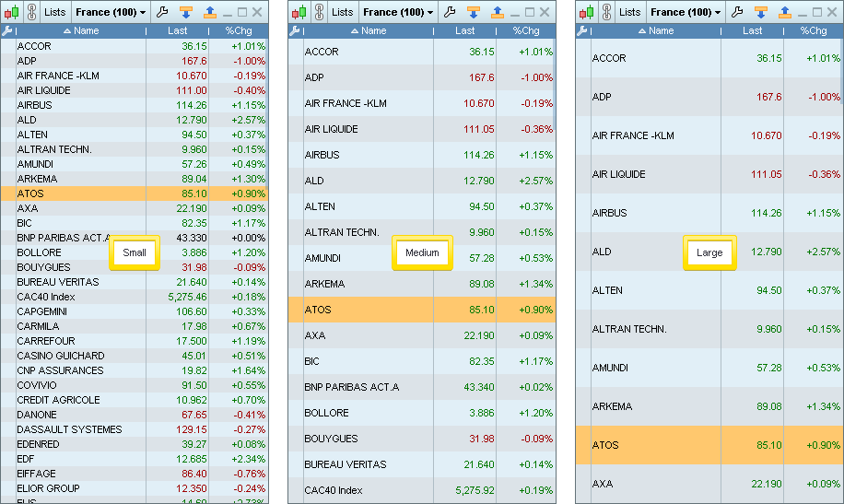Expand France (100) dropdown in Small panel
This screenshot has height=504, width=844.
pos(110,13)
